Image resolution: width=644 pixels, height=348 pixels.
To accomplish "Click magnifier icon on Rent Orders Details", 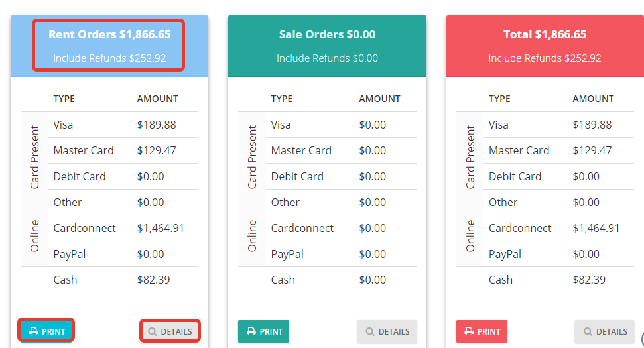I will [153, 331].
